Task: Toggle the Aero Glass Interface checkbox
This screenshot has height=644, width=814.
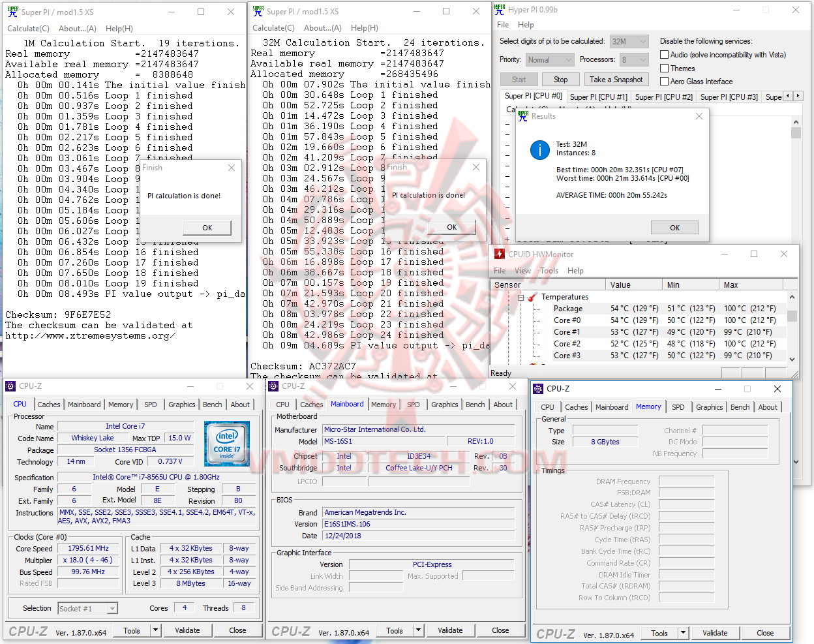Action: pos(664,82)
